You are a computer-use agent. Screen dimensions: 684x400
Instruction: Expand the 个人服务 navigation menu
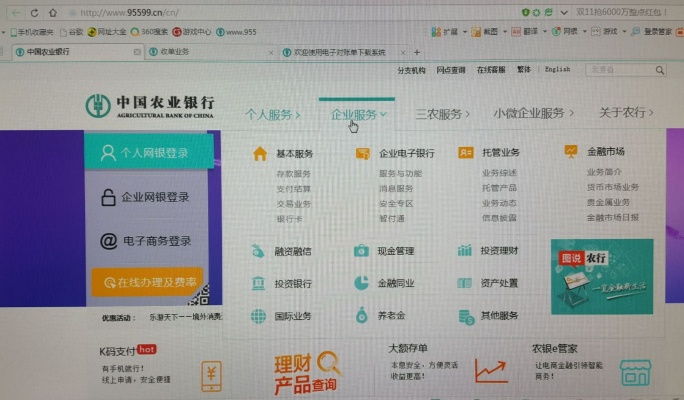coord(273,115)
